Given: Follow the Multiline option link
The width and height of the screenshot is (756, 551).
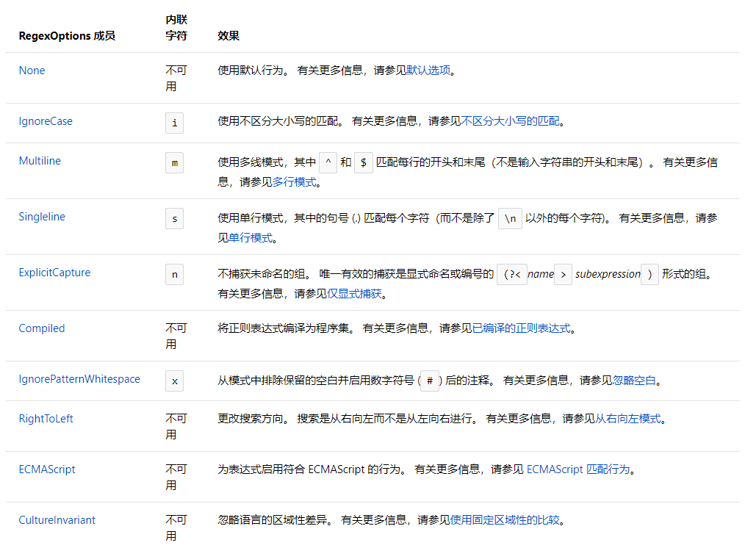Looking at the screenshot, I should coord(40,161).
